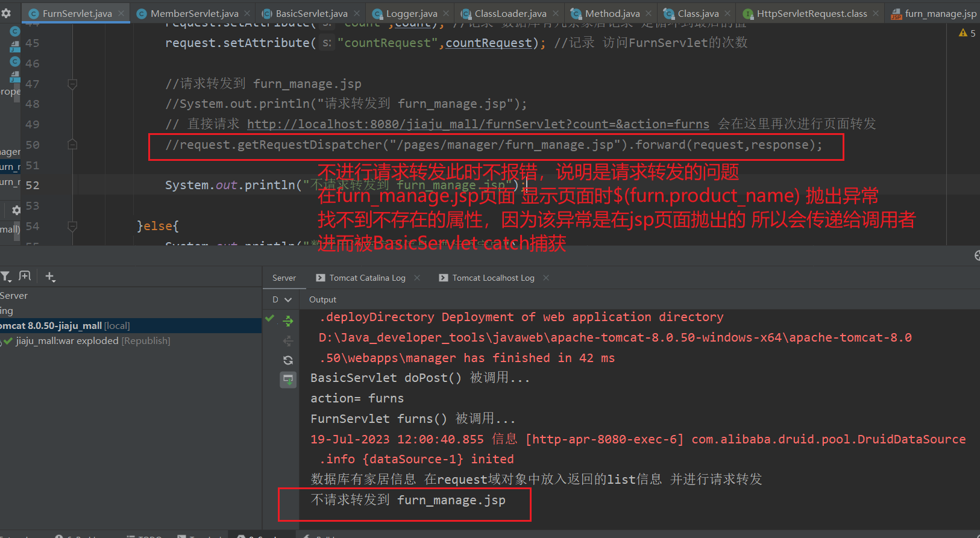The width and height of the screenshot is (980, 538).
Task: Click the project panel settings gear at top
Action: [x=6, y=13]
